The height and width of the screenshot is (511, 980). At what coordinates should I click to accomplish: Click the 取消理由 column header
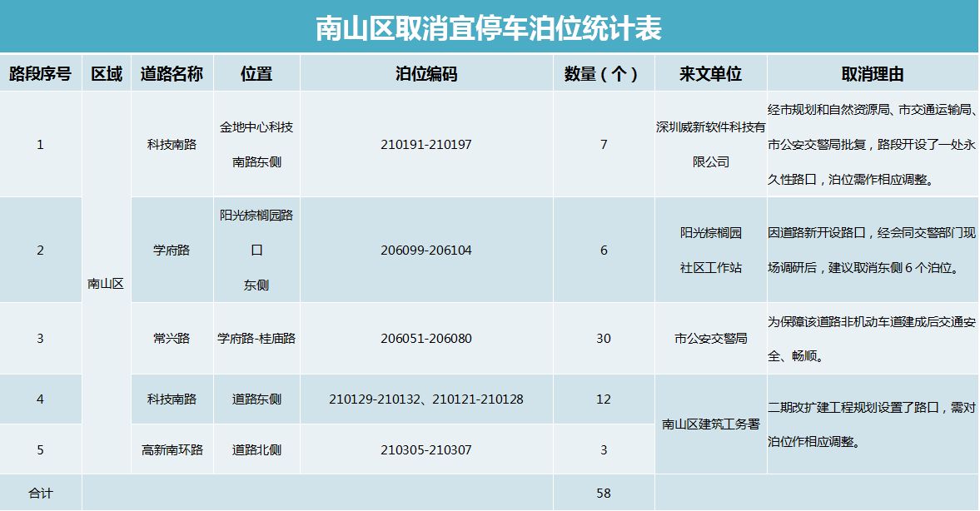[x=872, y=74]
